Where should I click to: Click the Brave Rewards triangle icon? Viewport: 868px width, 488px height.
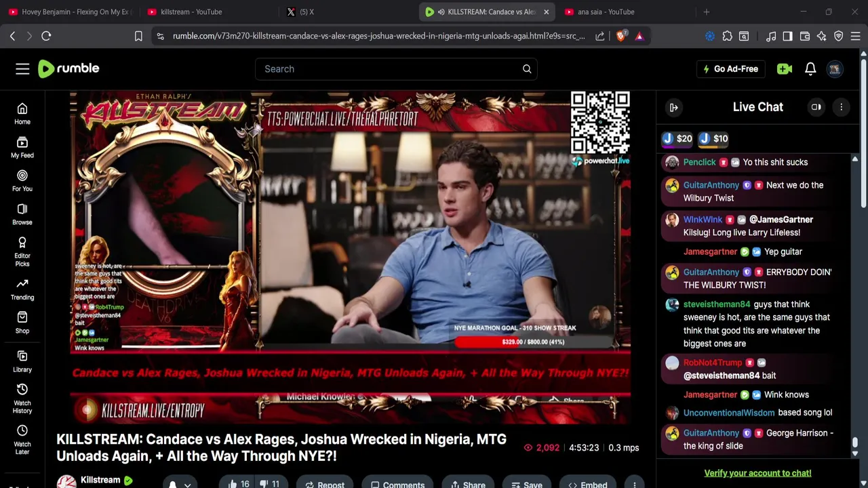point(639,36)
